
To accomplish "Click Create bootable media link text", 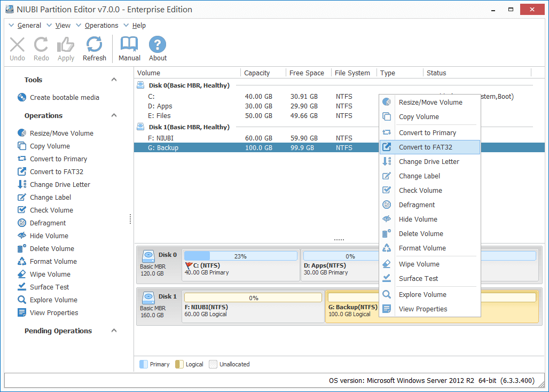I will [x=65, y=97].
